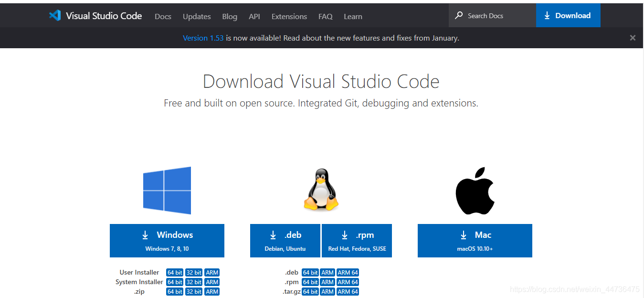This screenshot has height=298, width=644.
Task: Select Linux .deb 64 bit
Action: coord(310,273)
